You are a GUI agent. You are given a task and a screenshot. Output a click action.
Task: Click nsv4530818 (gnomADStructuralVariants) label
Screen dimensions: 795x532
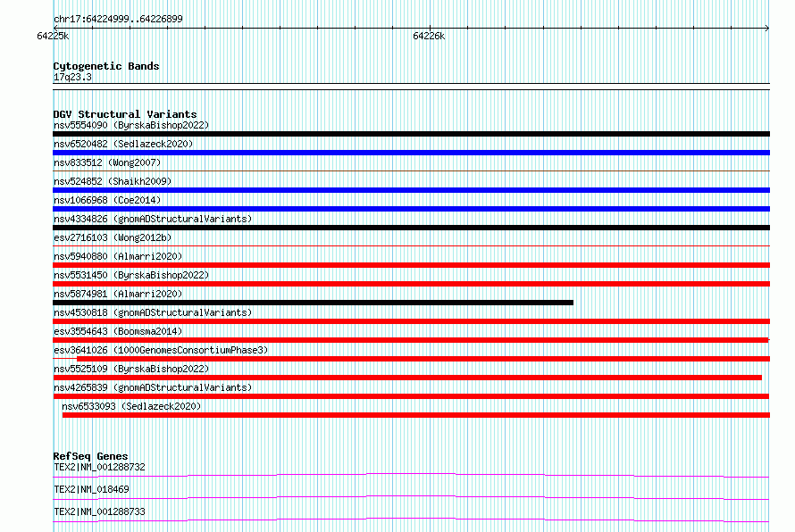coord(153,312)
